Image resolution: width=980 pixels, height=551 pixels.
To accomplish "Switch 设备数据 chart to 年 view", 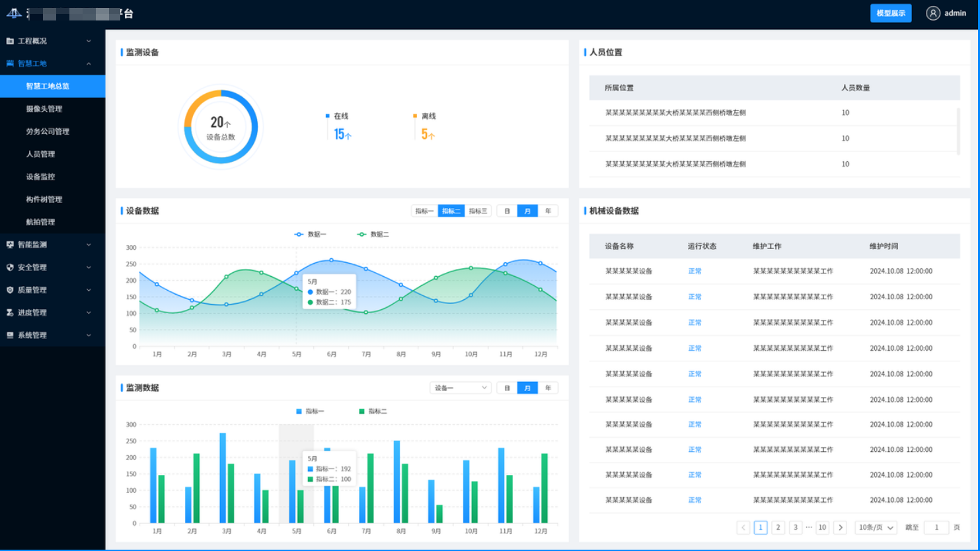I will point(548,211).
